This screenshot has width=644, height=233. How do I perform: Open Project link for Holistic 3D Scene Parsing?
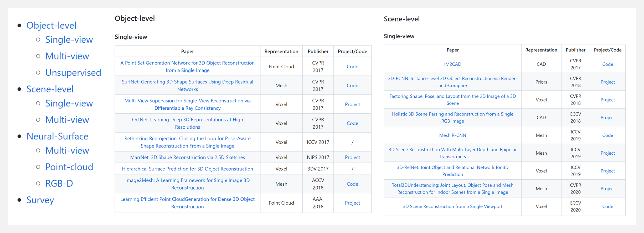tap(607, 118)
